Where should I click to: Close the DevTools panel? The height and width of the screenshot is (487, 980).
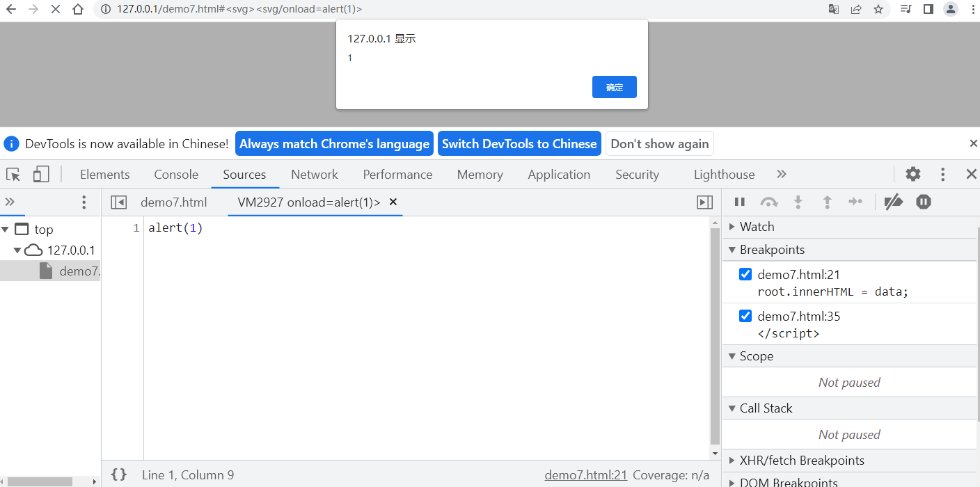[972, 174]
